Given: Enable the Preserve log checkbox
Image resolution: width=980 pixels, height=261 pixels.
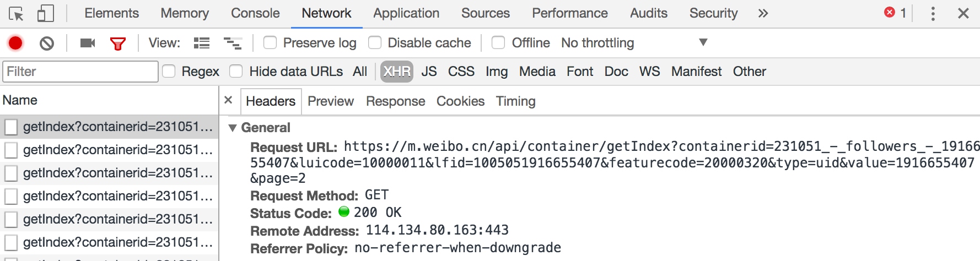Looking at the screenshot, I should [x=270, y=42].
